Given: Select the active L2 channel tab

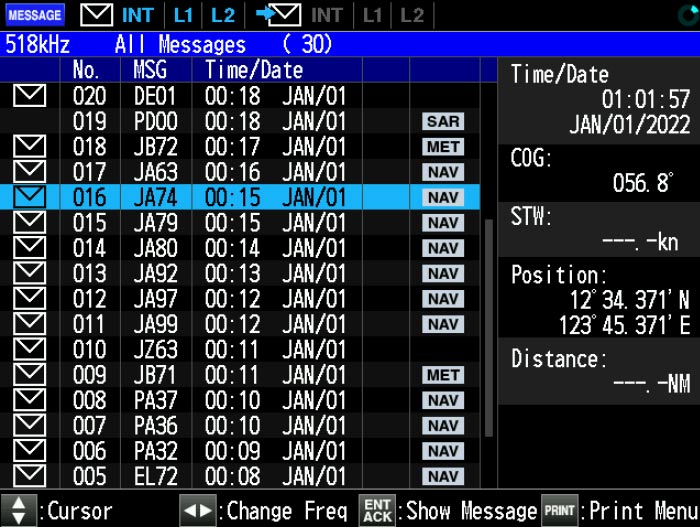Looking at the screenshot, I should click(223, 15).
